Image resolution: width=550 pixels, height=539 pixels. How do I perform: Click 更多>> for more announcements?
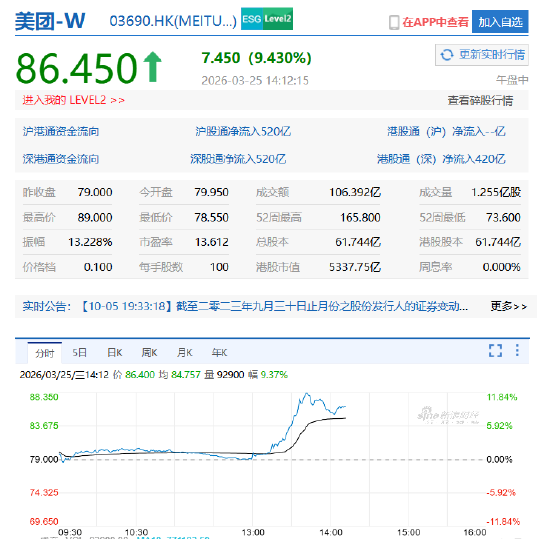[509, 306]
